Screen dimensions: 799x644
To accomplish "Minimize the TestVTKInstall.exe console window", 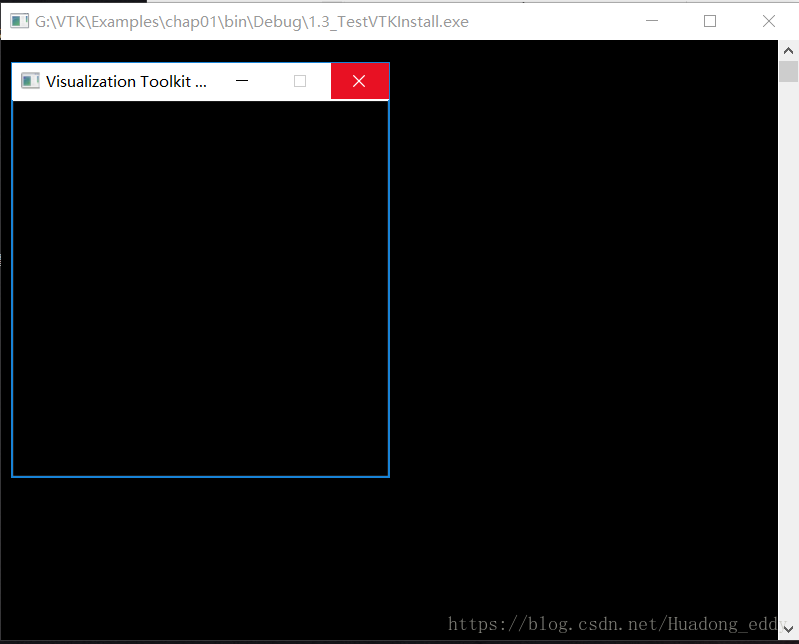I will [x=652, y=21].
